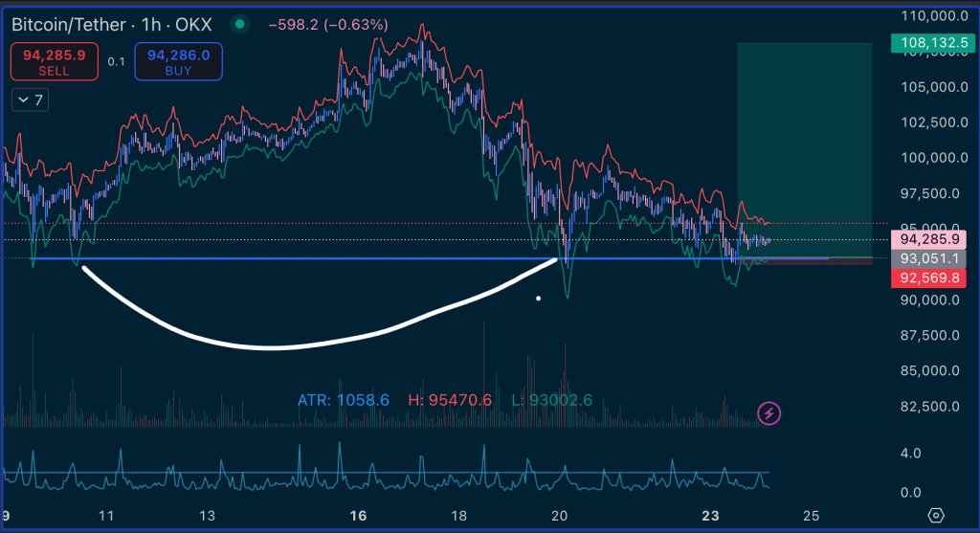This screenshot has width=980, height=533.
Task: Expand the collapsed indicators legend showing 7
Action: click(30, 100)
